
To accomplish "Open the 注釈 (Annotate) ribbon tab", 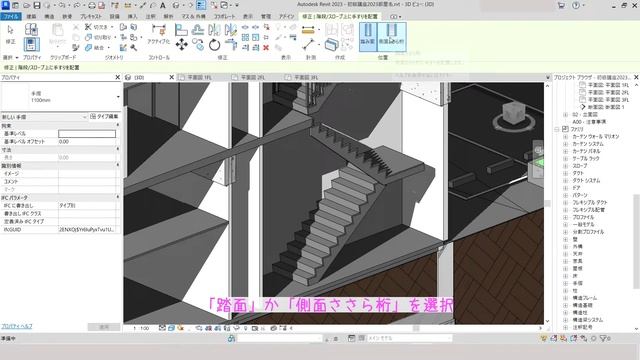I will (x=150, y=16).
